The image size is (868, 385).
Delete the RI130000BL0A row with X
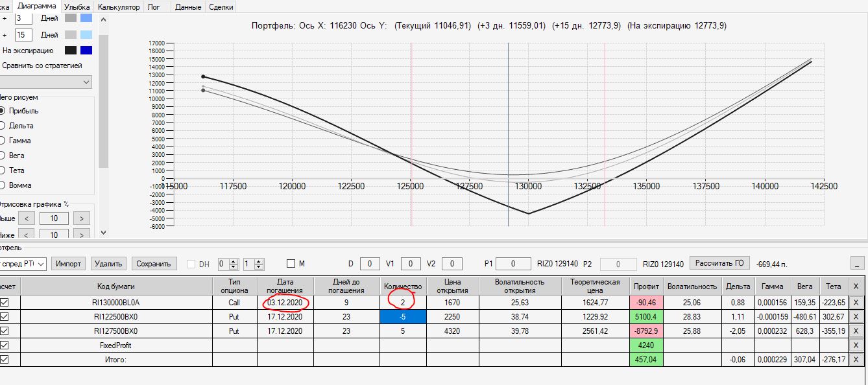coord(855,303)
